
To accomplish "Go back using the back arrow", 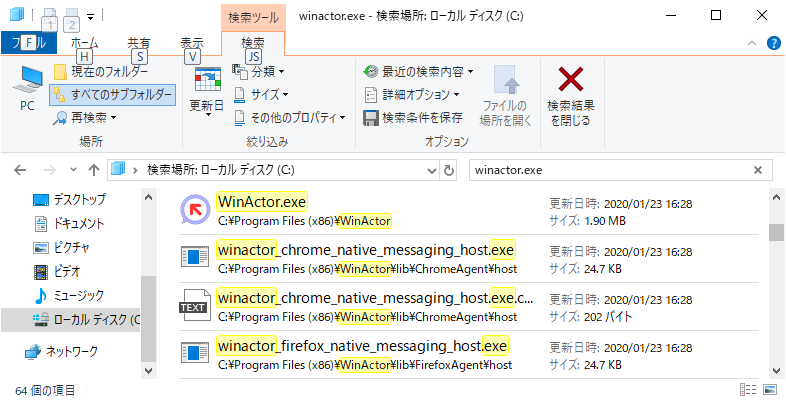I will tap(20, 170).
